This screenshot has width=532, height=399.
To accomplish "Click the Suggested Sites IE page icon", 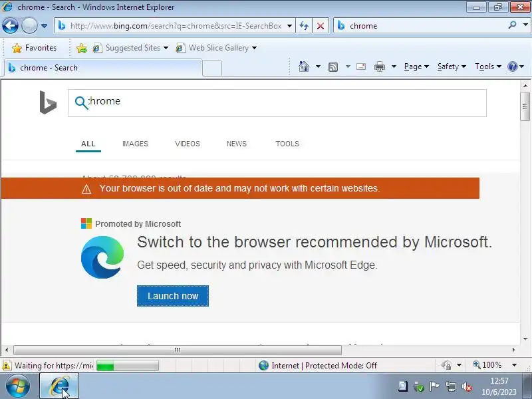I will tap(97, 48).
